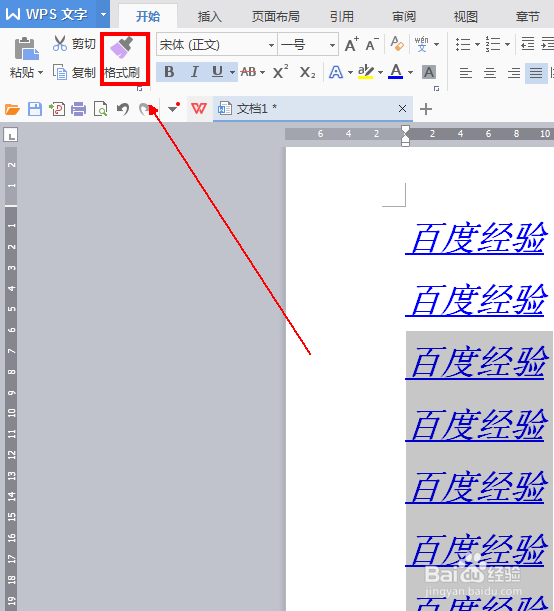
Task: Open the WPS 文字 application menu
Action: click(x=49, y=14)
